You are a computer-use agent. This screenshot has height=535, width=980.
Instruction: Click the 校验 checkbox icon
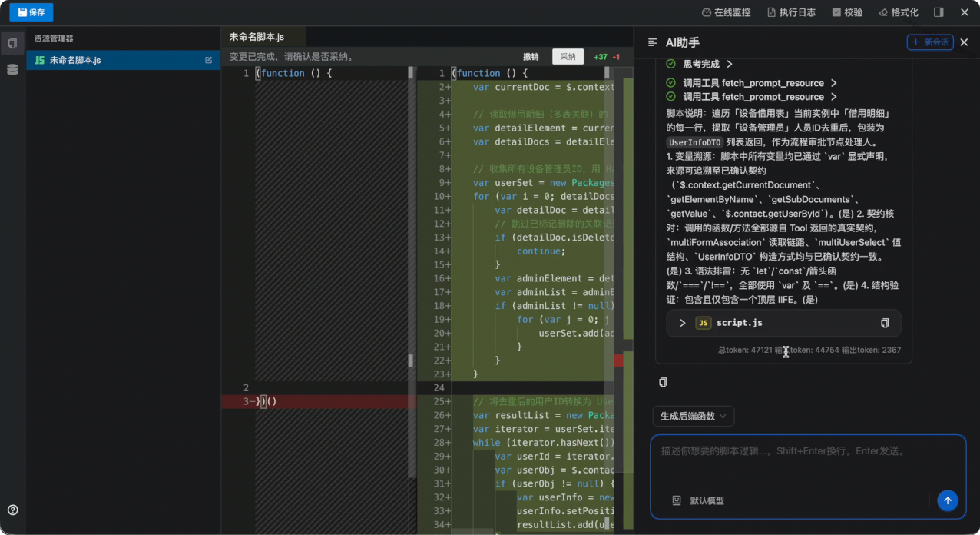(x=836, y=12)
